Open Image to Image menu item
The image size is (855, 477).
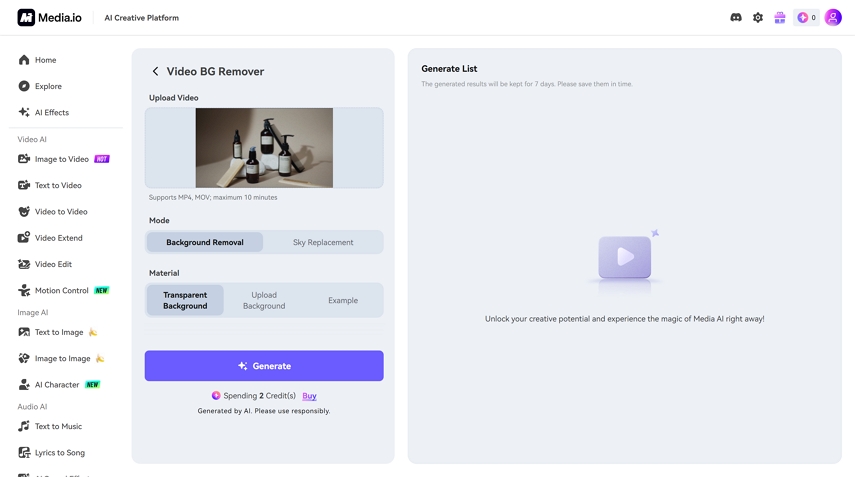pyautogui.click(x=65, y=358)
